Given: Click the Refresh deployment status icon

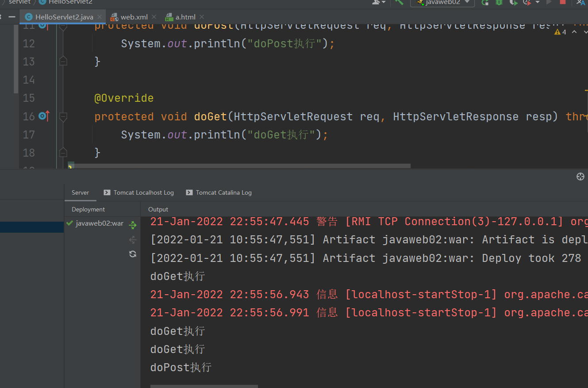Looking at the screenshot, I should (x=132, y=254).
